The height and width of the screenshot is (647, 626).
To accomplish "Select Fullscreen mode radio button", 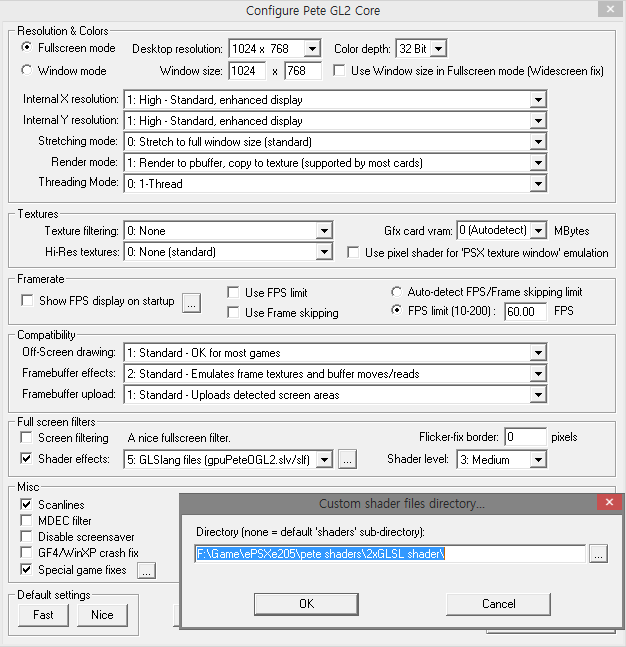I will (27, 47).
